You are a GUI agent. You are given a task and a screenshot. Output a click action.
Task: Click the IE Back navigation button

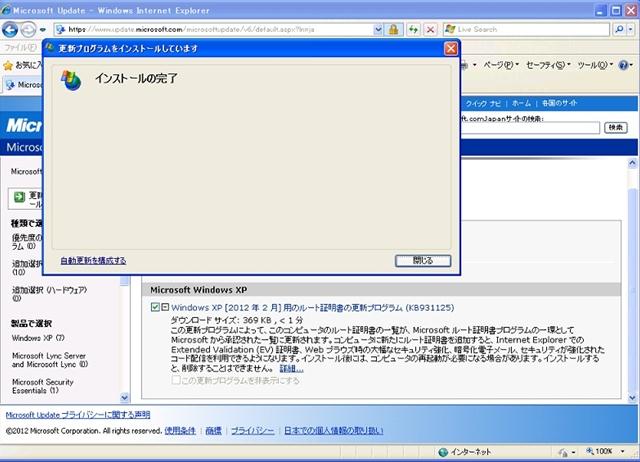[10, 29]
